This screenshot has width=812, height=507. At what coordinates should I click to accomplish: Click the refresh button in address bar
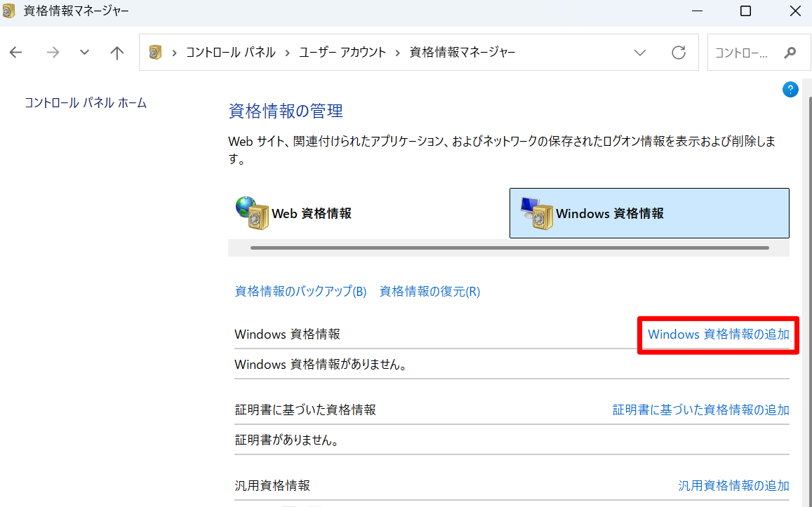pyautogui.click(x=678, y=53)
